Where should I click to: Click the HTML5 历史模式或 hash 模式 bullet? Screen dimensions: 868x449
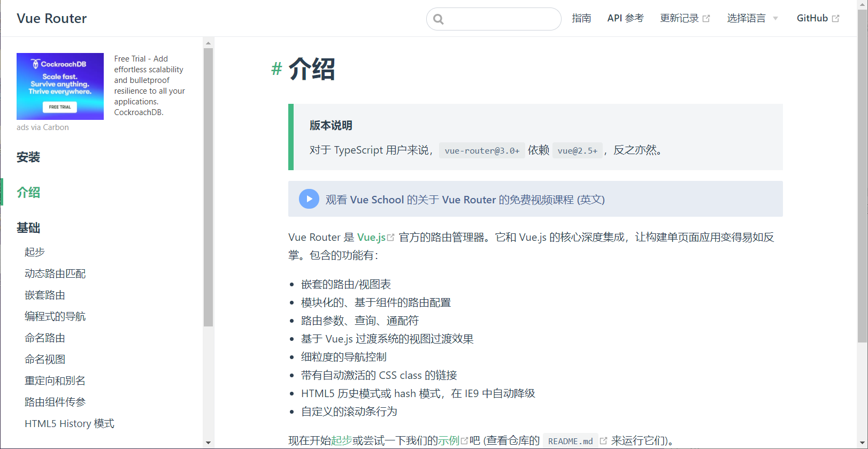pos(418,393)
